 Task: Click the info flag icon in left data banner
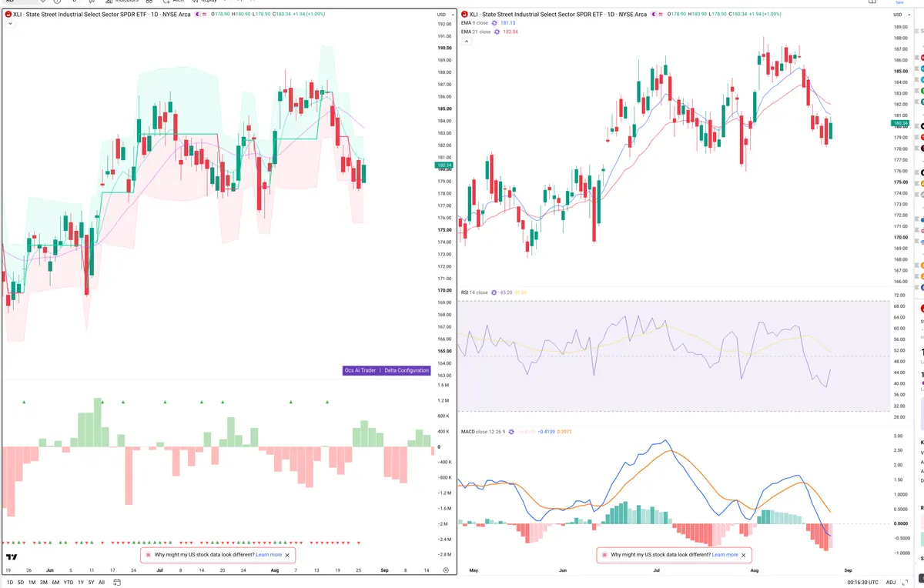point(148,554)
